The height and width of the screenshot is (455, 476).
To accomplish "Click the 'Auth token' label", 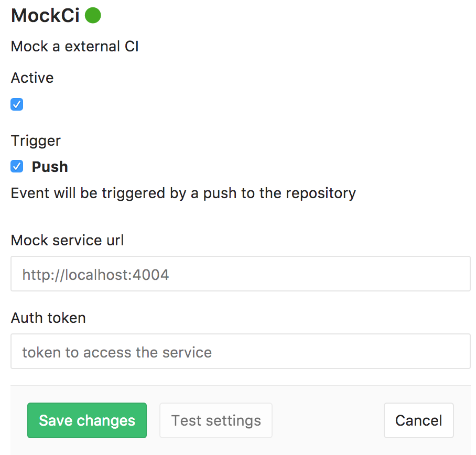I will point(48,318).
